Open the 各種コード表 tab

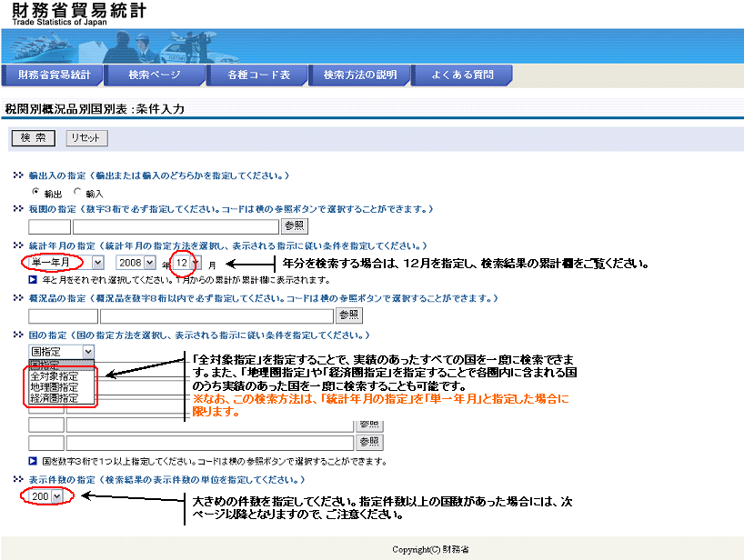(x=258, y=75)
